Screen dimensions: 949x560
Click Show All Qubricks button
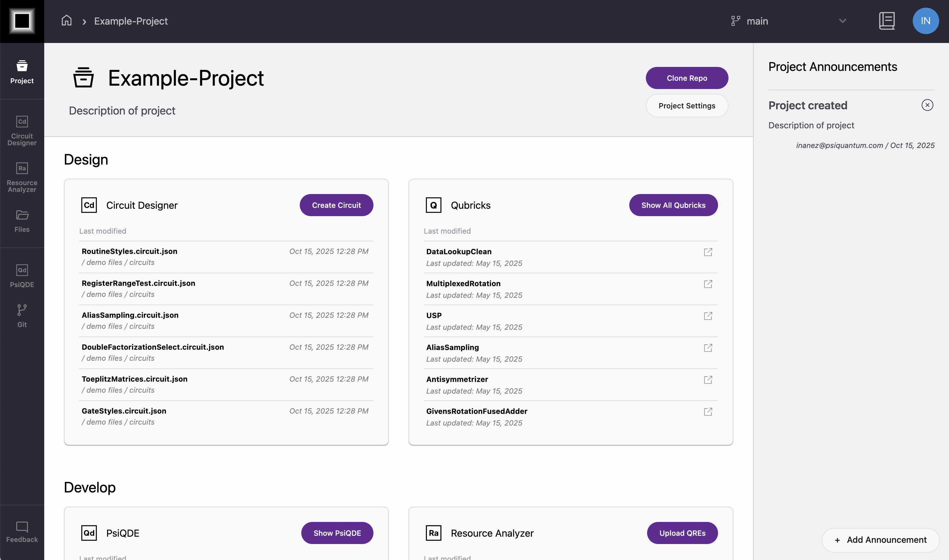673,205
